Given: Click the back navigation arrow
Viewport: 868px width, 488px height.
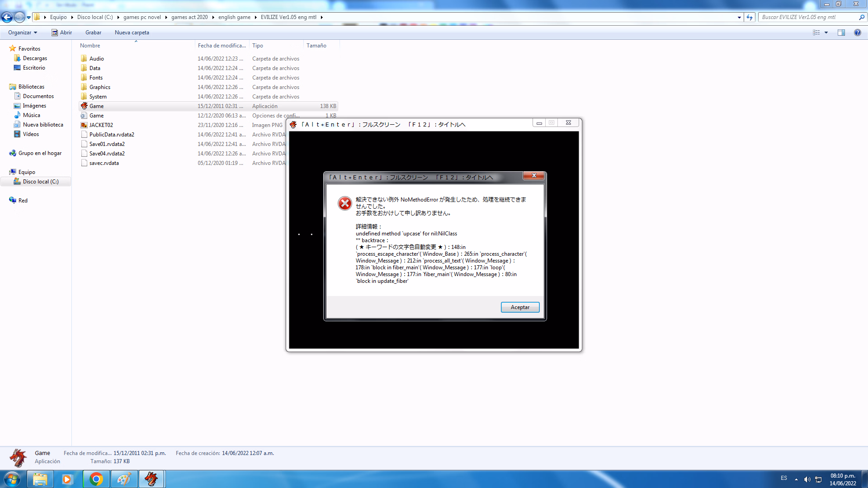Looking at the screenshot, I should point(7,17).
